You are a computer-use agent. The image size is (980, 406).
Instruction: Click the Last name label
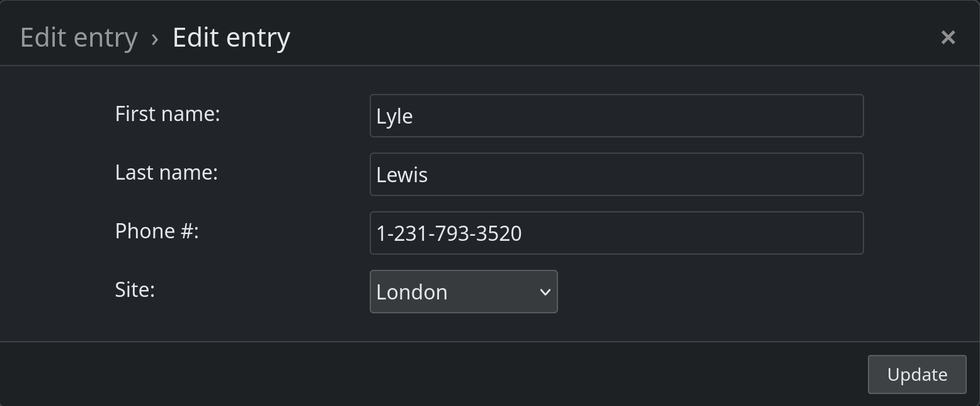pyautogui.click(x=166, y=173)
